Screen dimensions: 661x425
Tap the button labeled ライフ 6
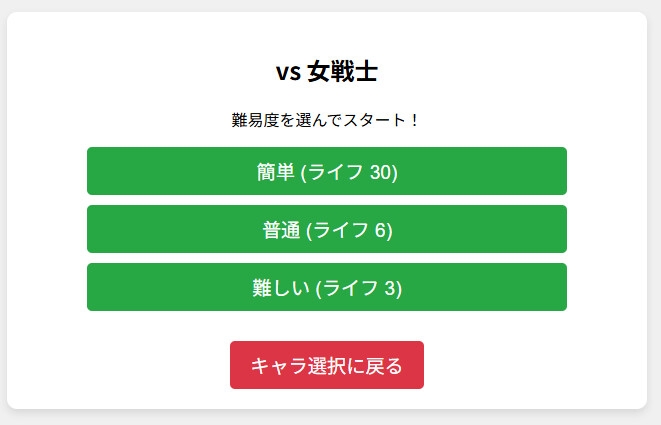327,229
